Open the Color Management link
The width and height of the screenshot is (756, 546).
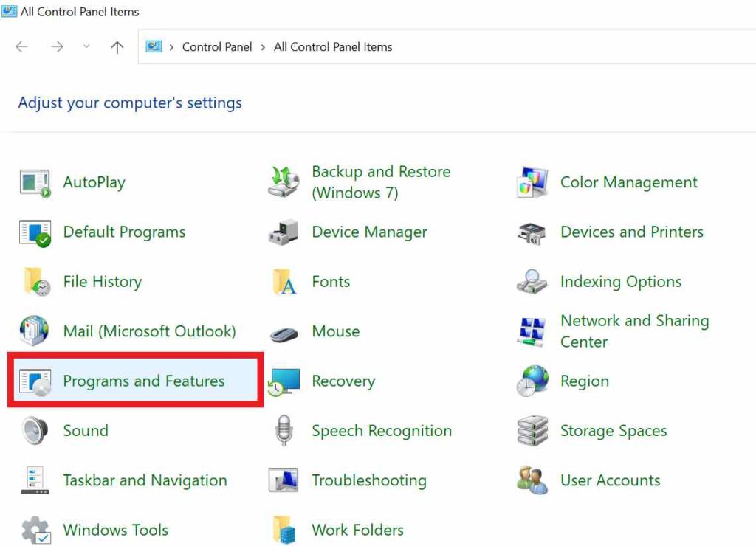coord(629,183)
